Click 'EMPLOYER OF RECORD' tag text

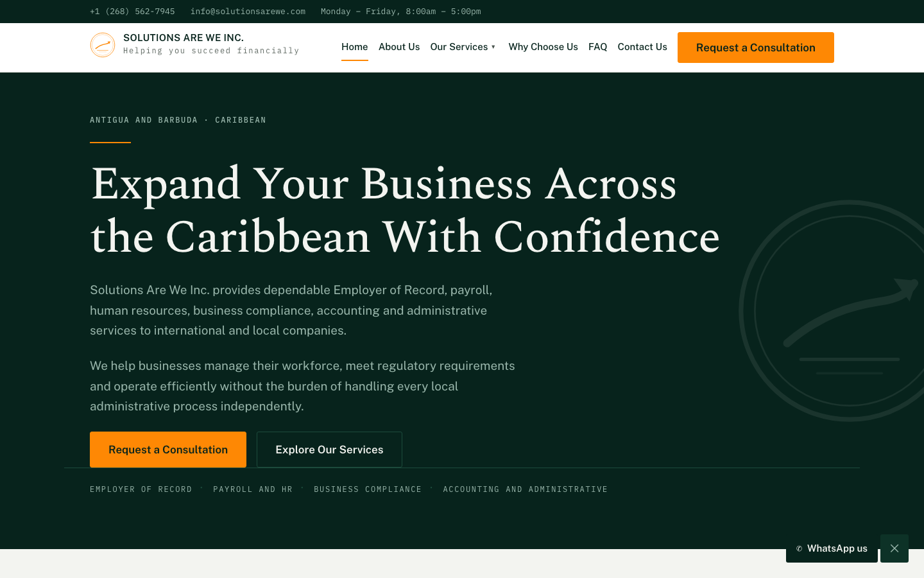(141, 489)
